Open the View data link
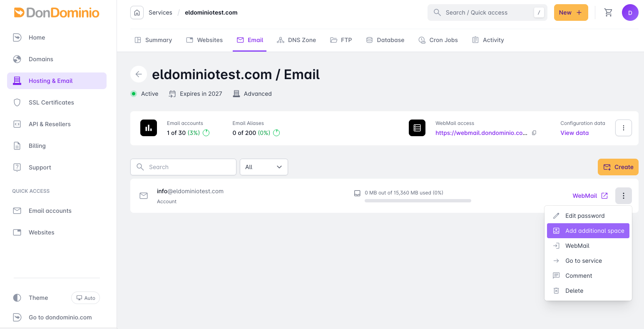This screenshot has height=329, width=644. pyautogui.click(x=574, y=133)
